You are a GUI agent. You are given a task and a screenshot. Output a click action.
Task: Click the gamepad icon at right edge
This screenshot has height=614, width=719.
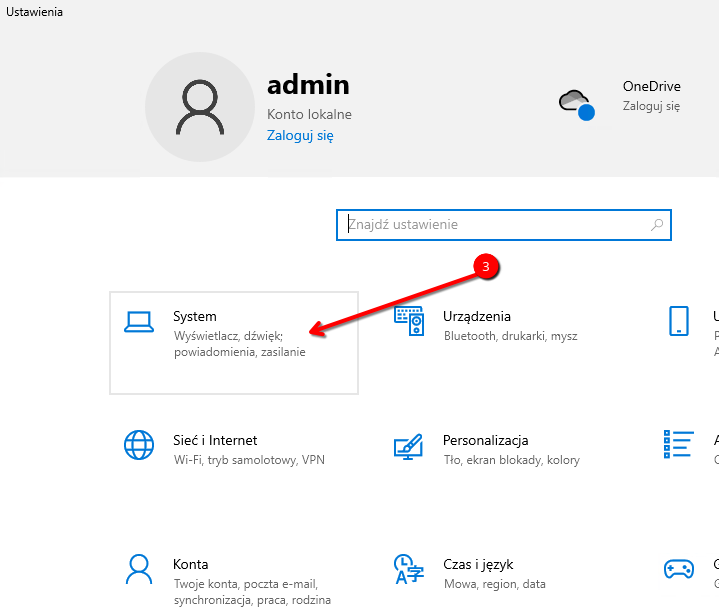point(679,569)
